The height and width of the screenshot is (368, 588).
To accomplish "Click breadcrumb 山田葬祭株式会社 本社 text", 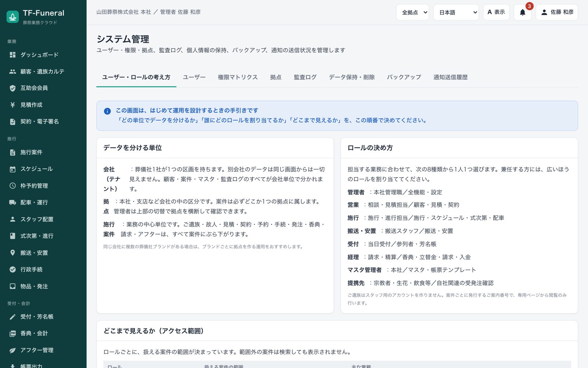I will (124, 12).
